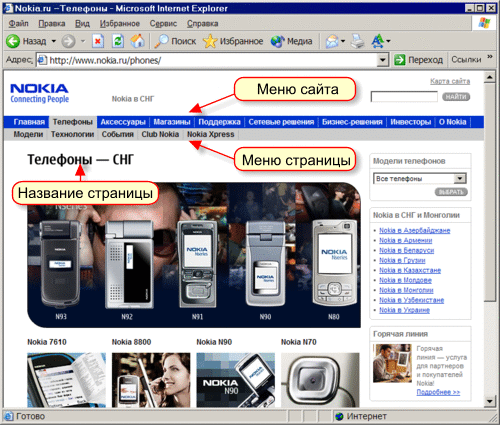Open the Club Nokia submenu item
This screenshot has width=500, height=425.
[160, 134]
